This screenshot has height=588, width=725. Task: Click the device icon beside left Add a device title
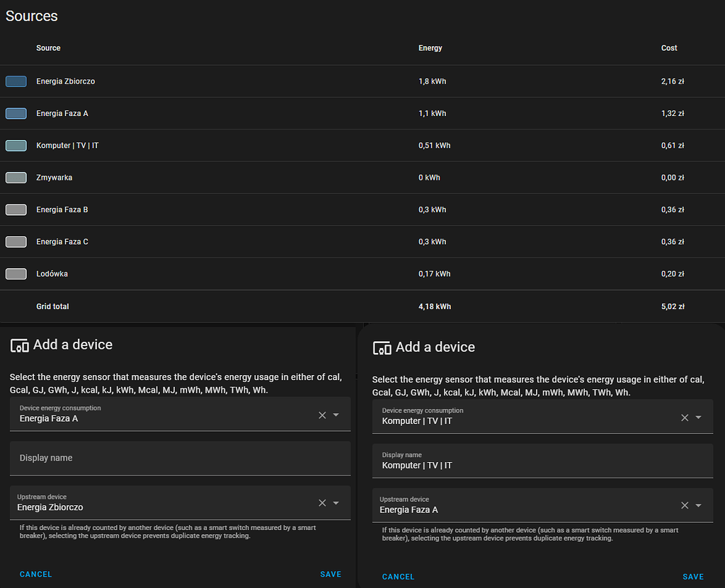coord(19,345)
